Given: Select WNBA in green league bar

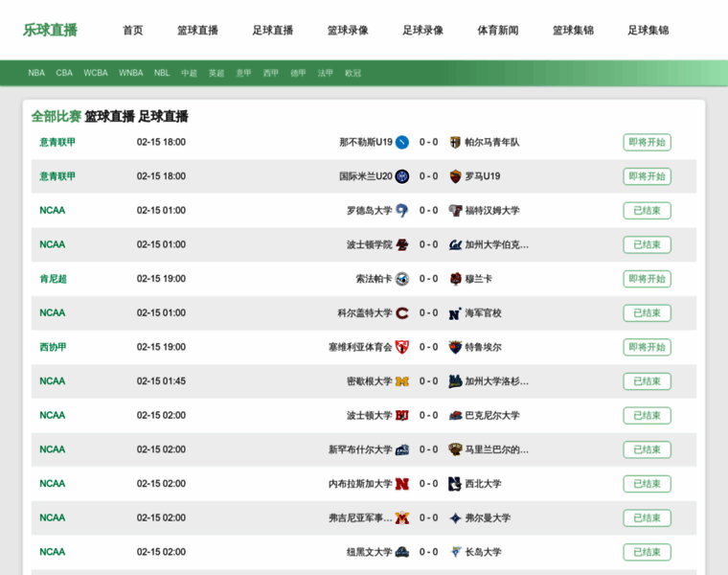Looking at the screenshot, I should point(131,73).
